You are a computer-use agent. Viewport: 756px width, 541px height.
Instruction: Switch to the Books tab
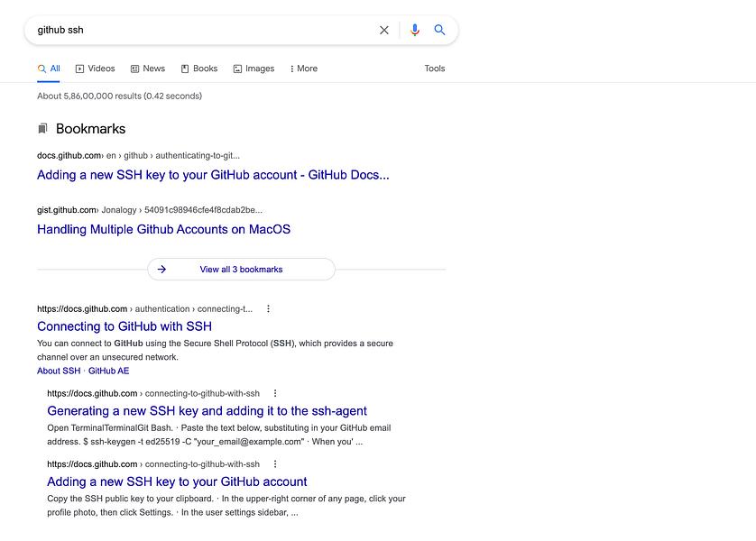tap(199, 69)
